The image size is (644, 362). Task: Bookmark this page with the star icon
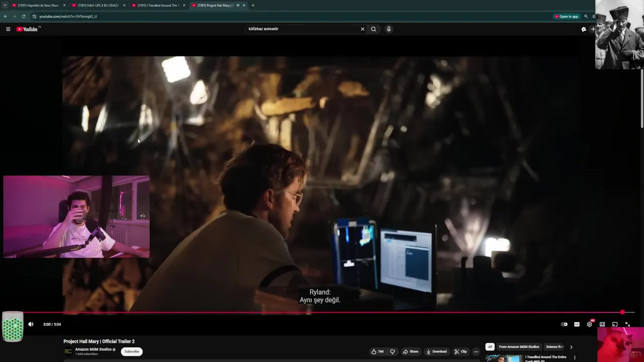click(593, 16)
